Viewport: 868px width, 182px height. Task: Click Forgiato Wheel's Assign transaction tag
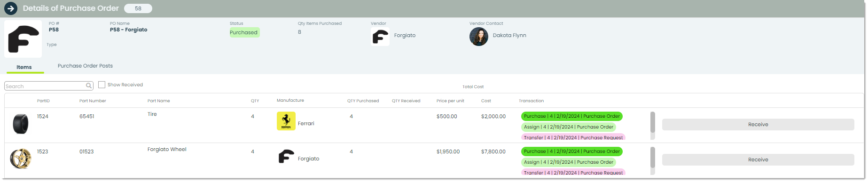[x=568, y=162]
